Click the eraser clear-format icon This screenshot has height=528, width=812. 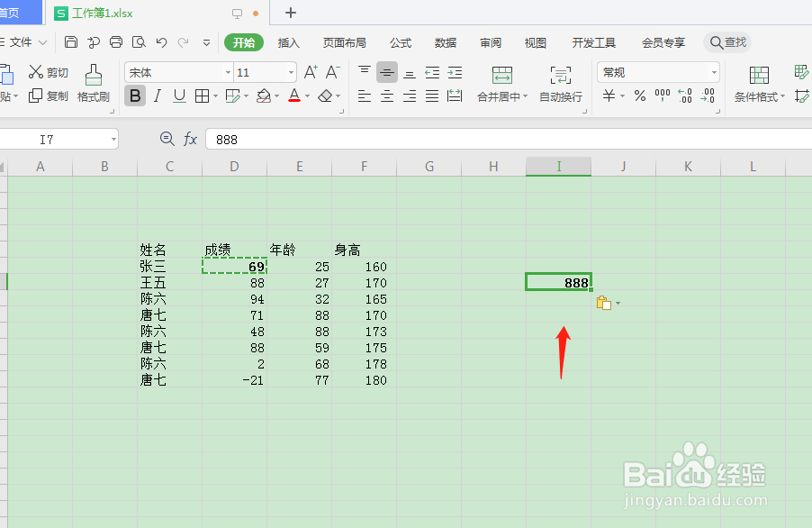325,96
